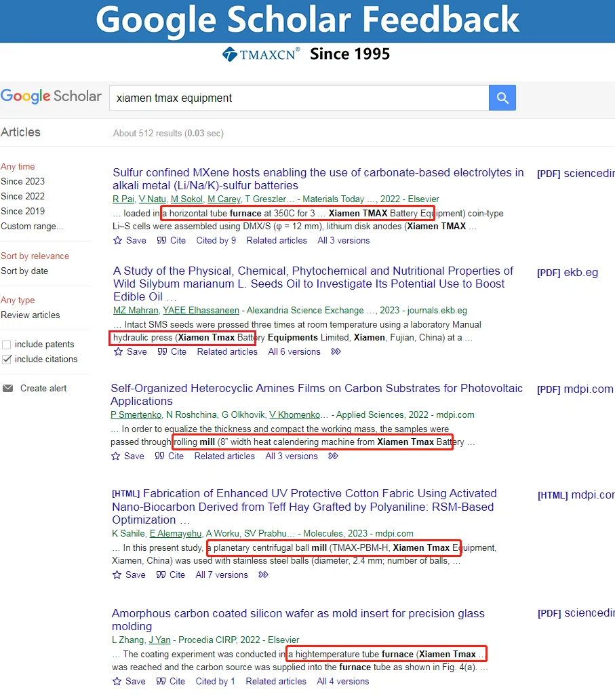The image size is (615, 700).
Task: Click the envelope Create alert icon
Action: point(8,389)
